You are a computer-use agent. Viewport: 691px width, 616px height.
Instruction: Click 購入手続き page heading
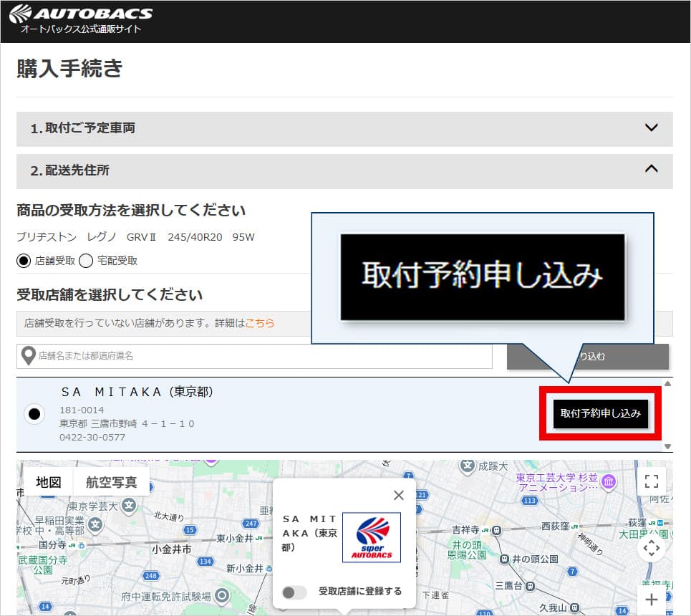coord(69,69)
